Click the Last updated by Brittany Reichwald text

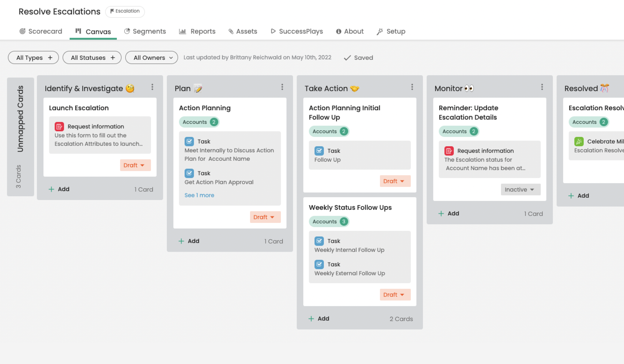click(x=257, y=57)
